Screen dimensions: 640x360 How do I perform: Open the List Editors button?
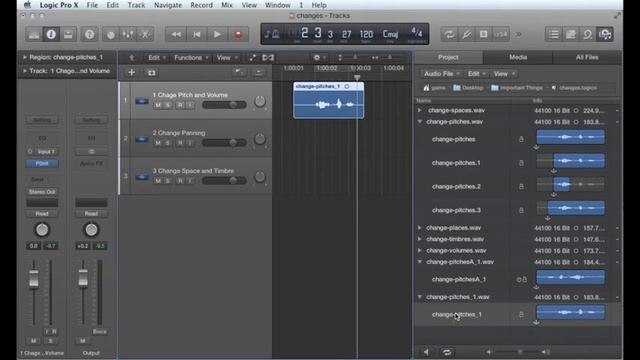pos(553,34)
